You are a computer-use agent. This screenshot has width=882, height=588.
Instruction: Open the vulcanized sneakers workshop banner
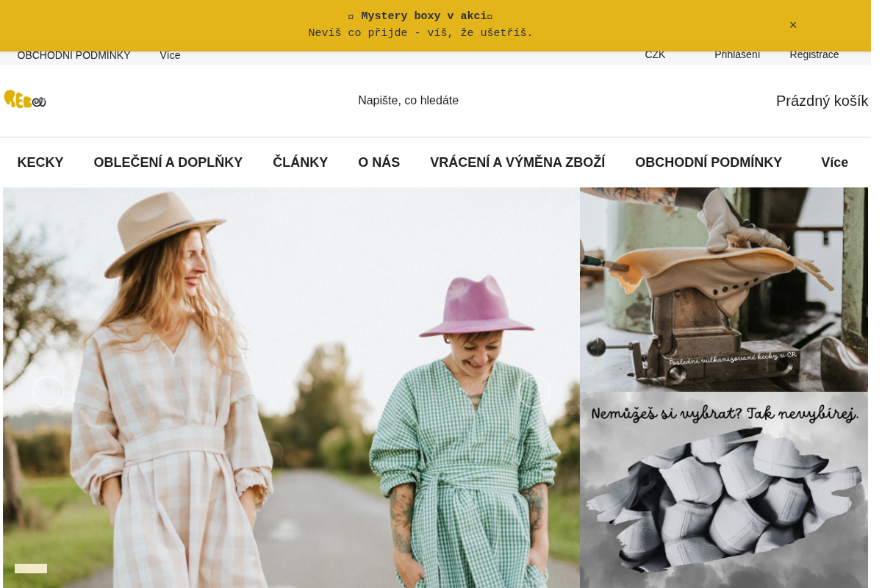point(724,290)
